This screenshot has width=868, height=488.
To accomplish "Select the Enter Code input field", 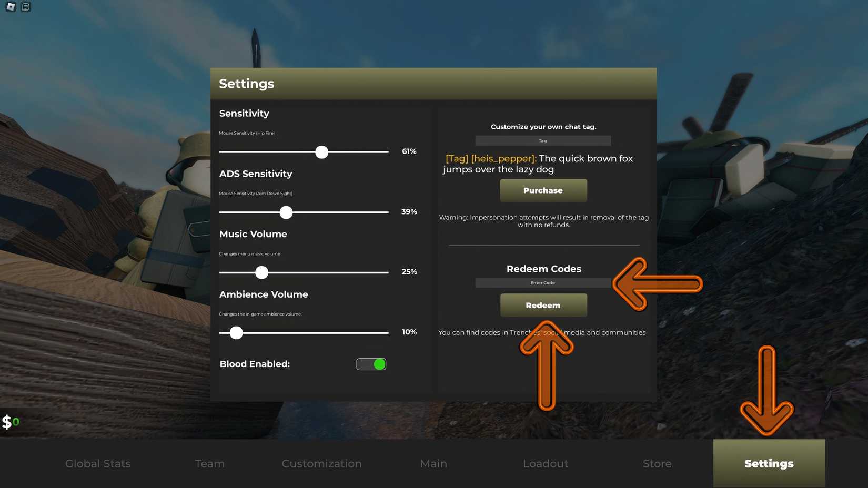I will [x=542, y=283].
